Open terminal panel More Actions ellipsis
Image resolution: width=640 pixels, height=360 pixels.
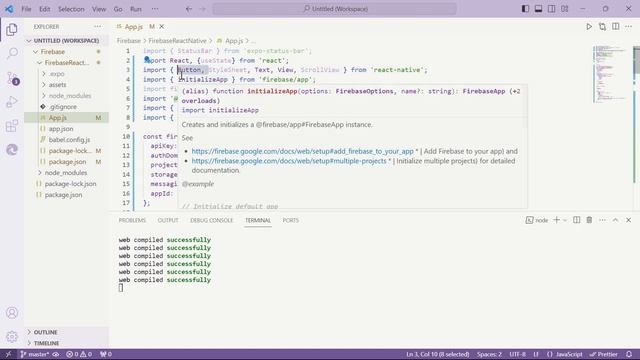point(602,220)
